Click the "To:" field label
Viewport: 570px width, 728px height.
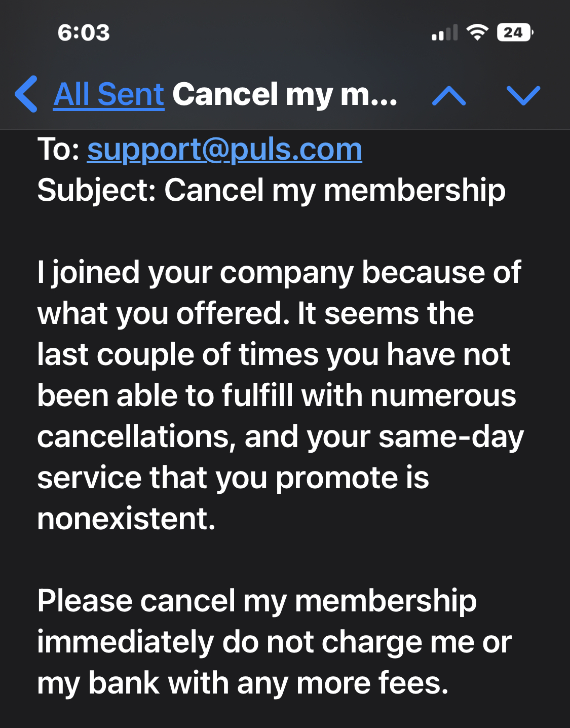(x=58, y=150)
